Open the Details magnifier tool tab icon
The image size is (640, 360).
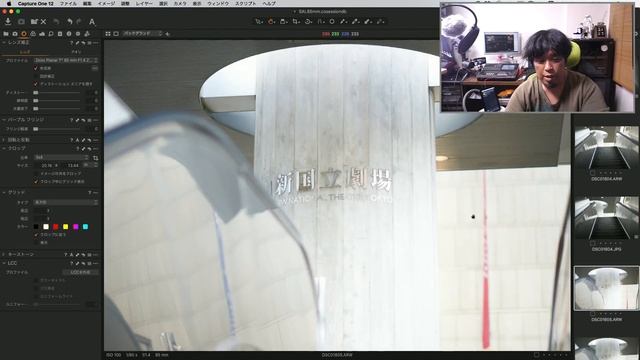51,33
